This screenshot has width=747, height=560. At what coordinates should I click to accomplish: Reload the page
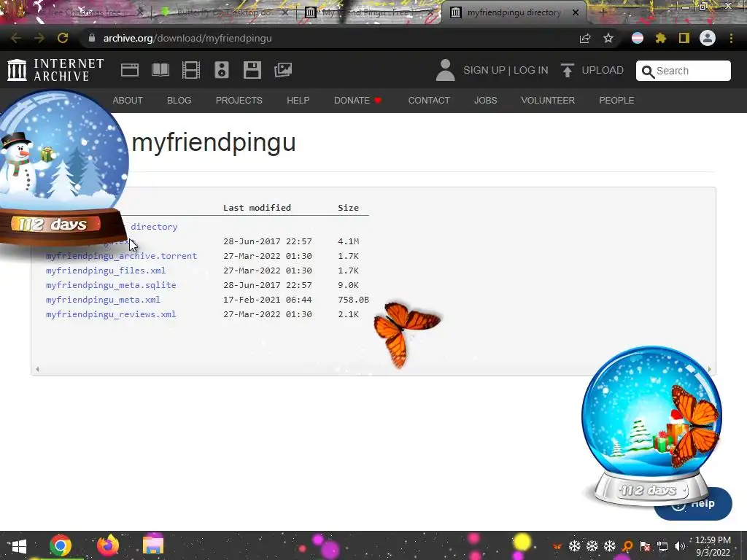[63, 38]
